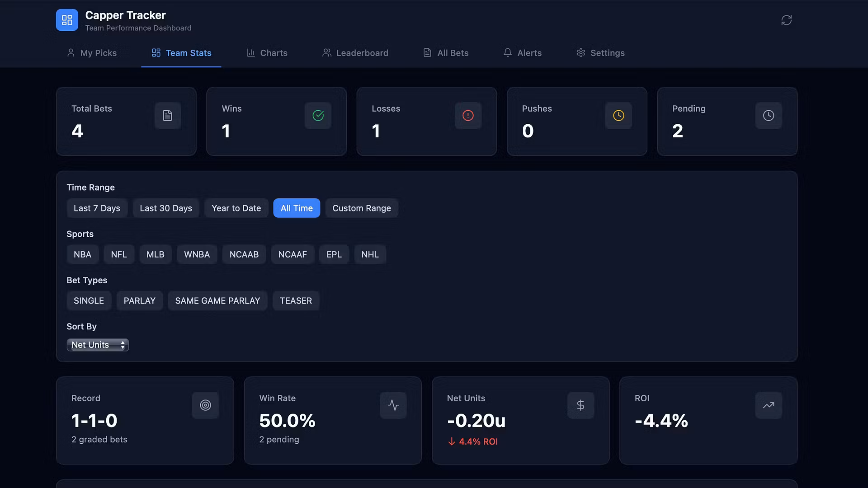Viewport: 868px width, 488px height.
Task: Click the Pushes yellow clock icon
Action: coord(618,116)
